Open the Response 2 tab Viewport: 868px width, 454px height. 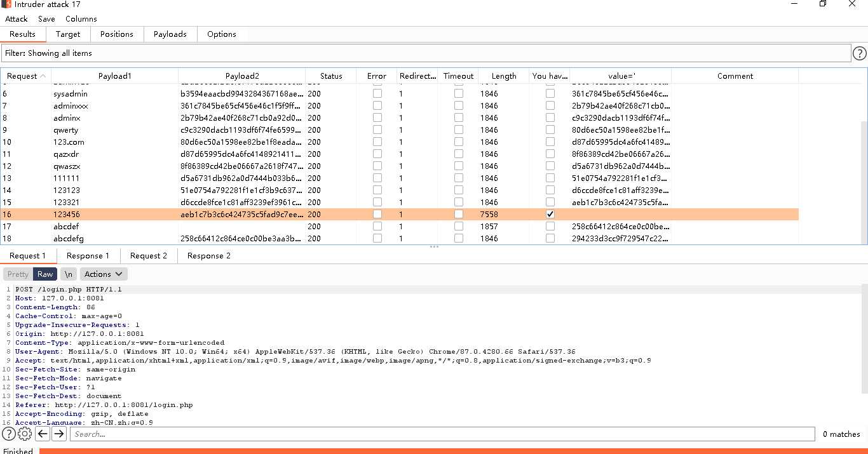pyautogui.click(x=210, y=256)
